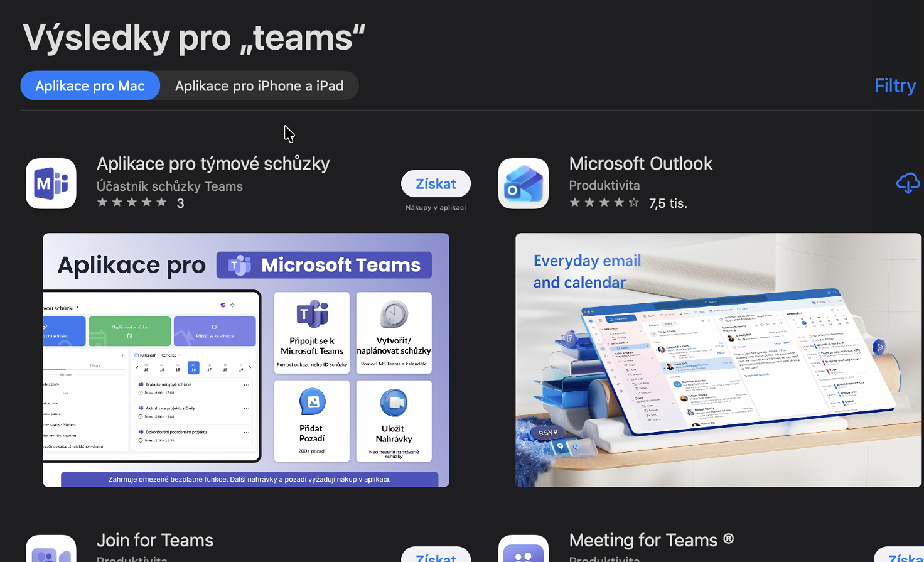924x562 pixels.
Task: View the Outlook Everyday email screenshot preview
Action: pyautogui.click(x=719, y=360)
